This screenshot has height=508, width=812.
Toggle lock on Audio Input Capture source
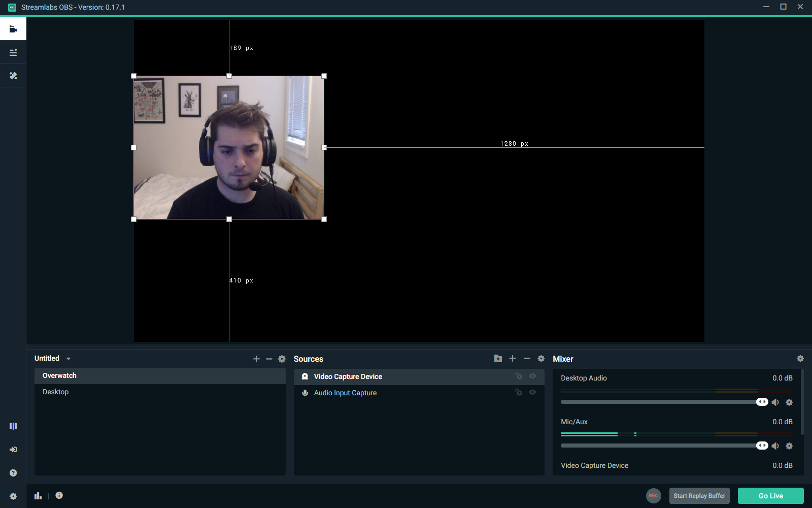(518, 393)
